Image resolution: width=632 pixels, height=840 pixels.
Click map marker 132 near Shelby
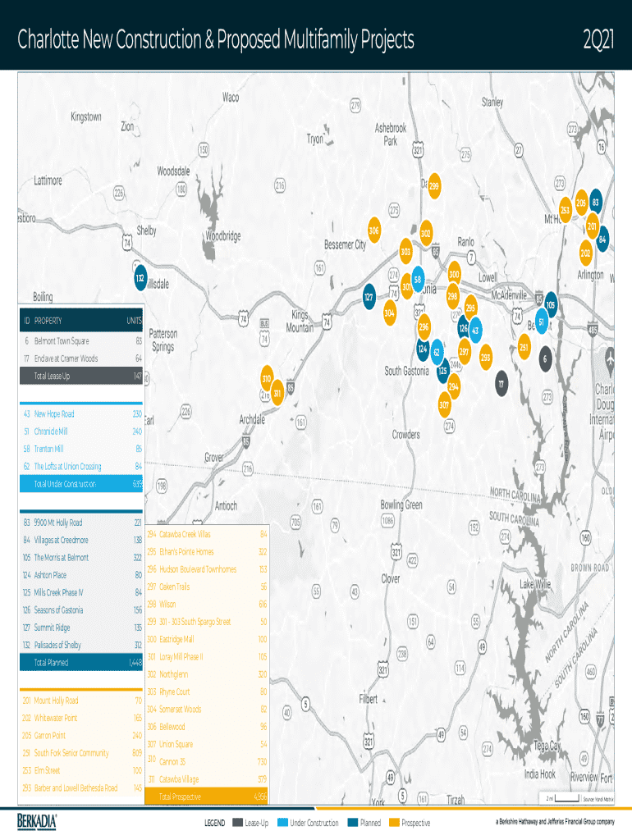(x=140, y=278)
